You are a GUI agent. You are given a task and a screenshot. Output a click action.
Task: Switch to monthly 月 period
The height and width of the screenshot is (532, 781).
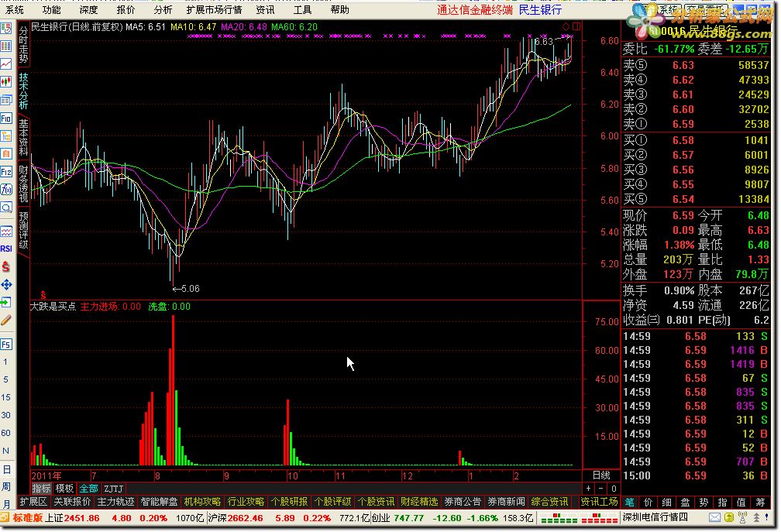click(6, 504)
